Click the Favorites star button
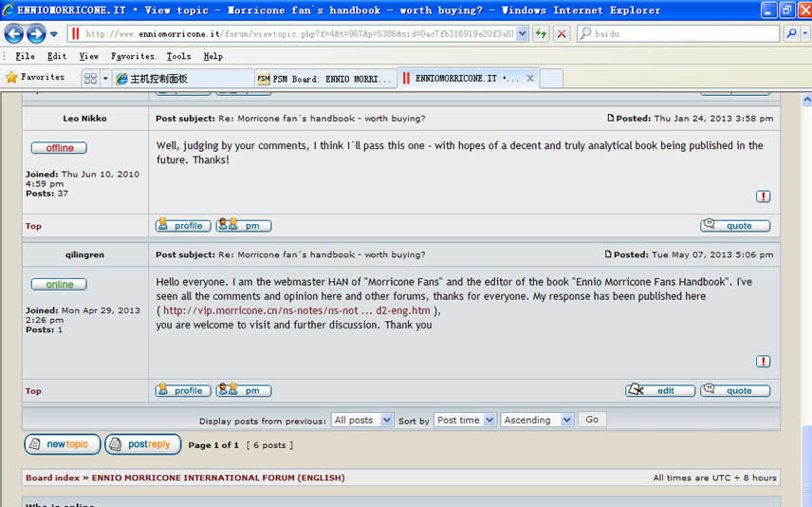The image size is (812, 507). tap(35, 77)
